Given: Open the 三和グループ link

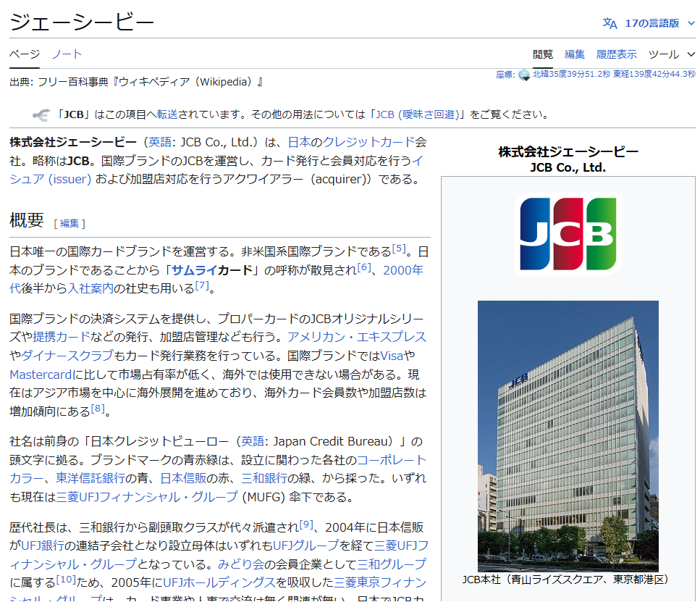Looking at the screenshot, I should click(392, 564).
